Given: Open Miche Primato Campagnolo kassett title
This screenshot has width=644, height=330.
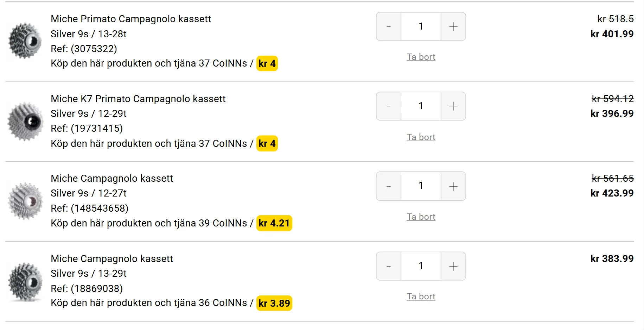Looking at the screenshot, I should [x=131, y=19].
